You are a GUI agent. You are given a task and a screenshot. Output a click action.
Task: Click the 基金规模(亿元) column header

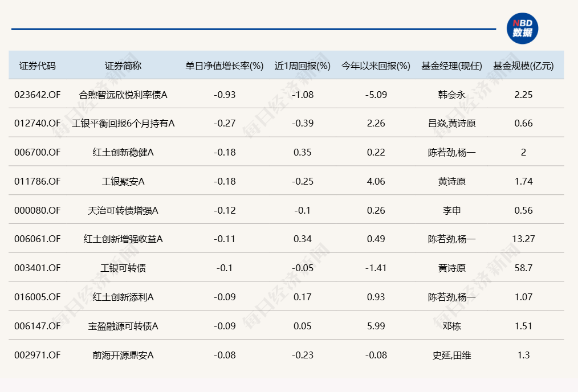click(523, 66)
